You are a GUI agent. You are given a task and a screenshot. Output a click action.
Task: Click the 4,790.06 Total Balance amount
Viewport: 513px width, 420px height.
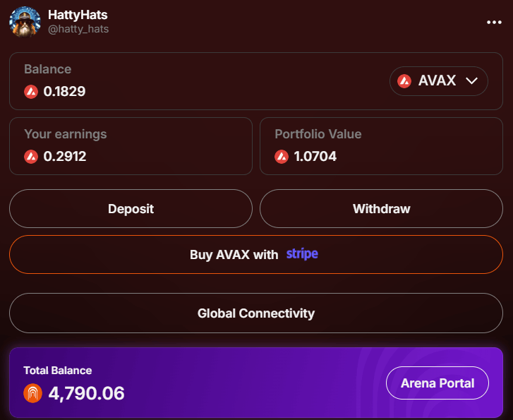pos(86,393)
